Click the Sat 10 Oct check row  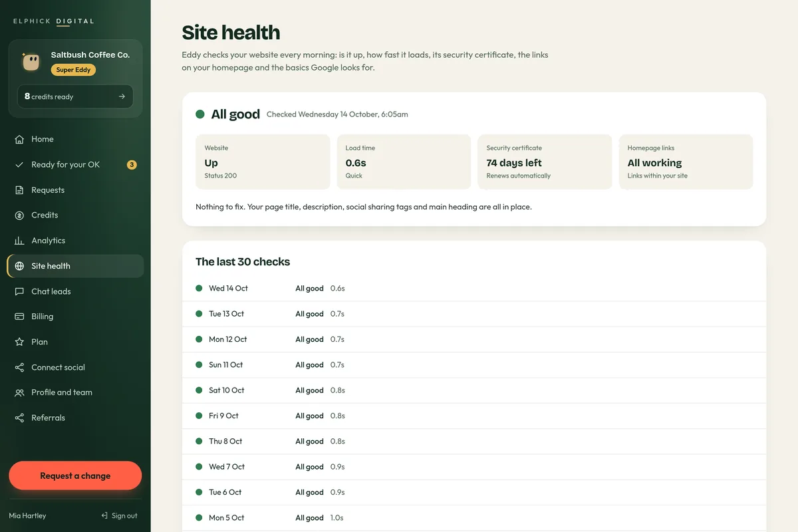click(474, 390)
